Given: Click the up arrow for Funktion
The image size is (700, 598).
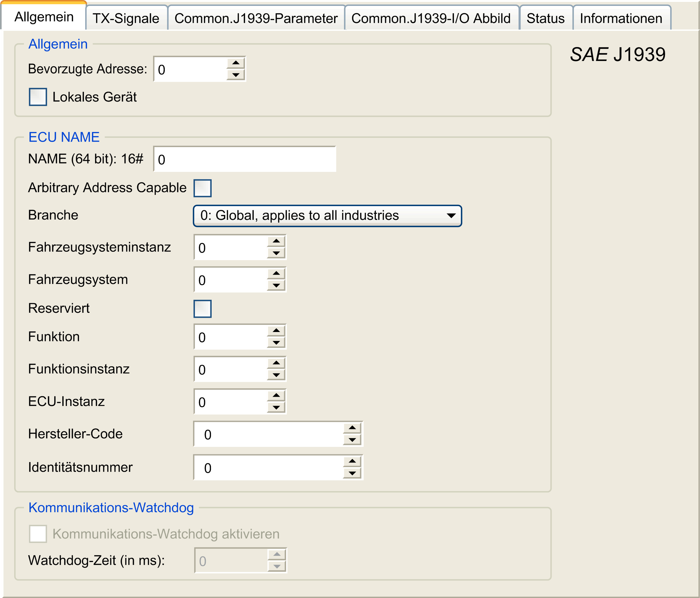Looking at the screenshot, I should click(276, 330).
